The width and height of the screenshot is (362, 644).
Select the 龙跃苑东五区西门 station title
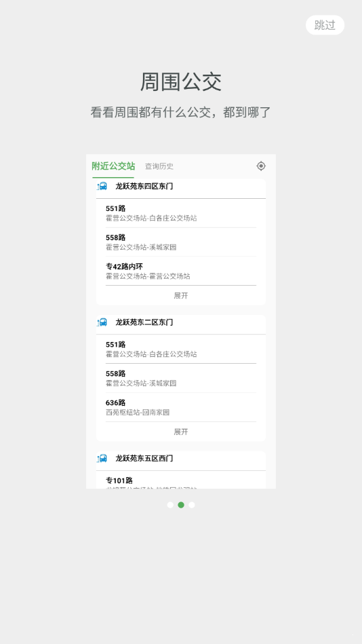click(x=144, y=458)
